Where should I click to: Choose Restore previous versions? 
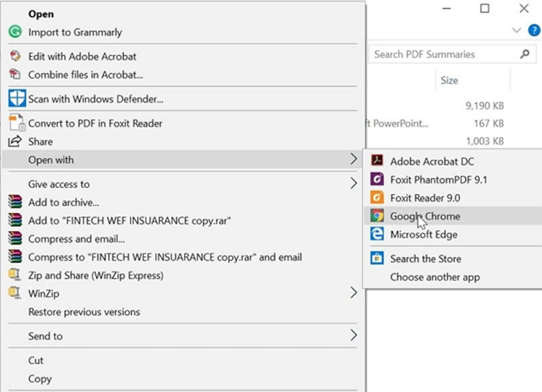point(84,312)
